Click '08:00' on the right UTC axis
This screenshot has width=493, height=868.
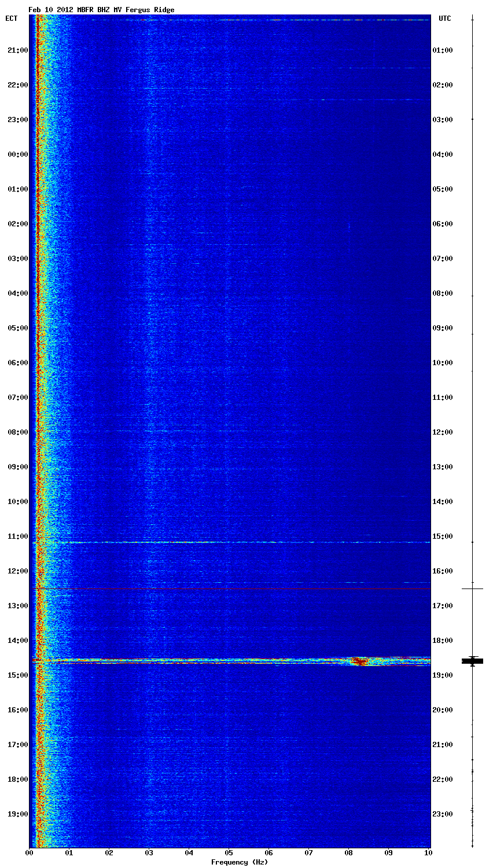[x=443, y=293]
